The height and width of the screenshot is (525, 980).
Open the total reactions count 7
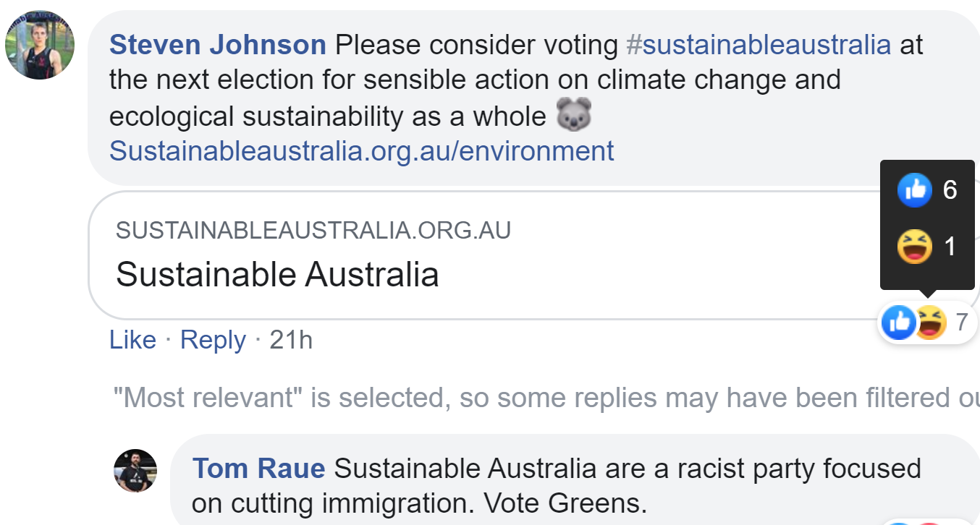(x=961, y=323)
